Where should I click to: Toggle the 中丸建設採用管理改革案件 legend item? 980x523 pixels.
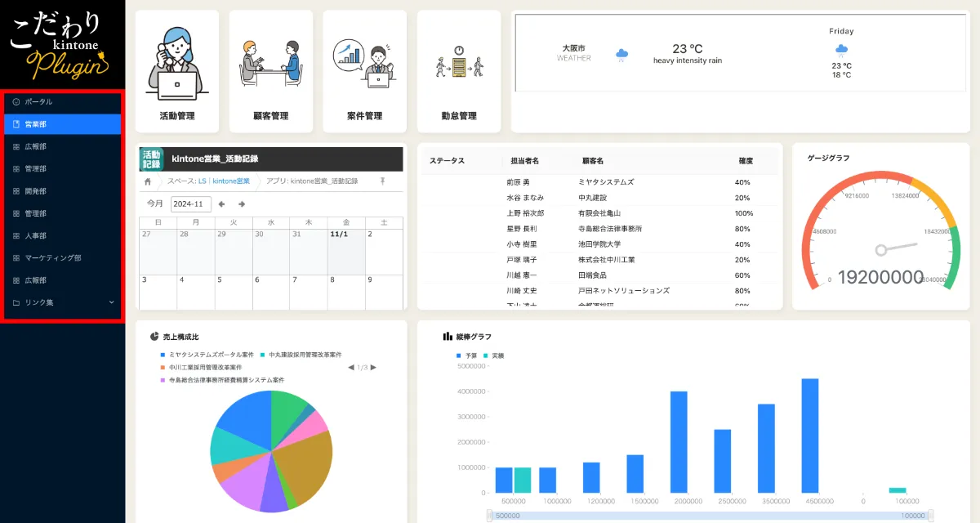point(300,355)
